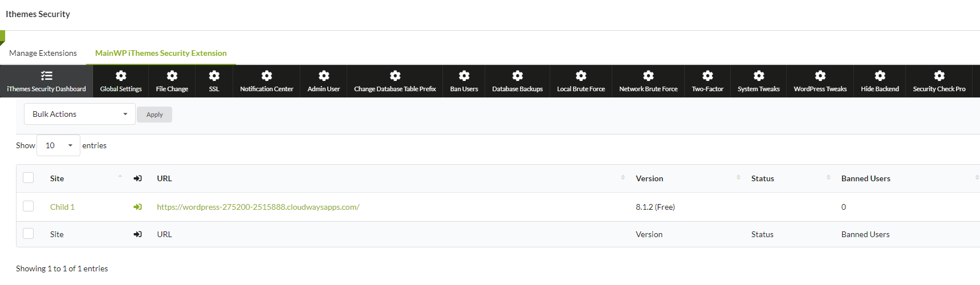Tick the Child 1 row checkbox
Screen dimensions: 980x285
coord(29,206)
